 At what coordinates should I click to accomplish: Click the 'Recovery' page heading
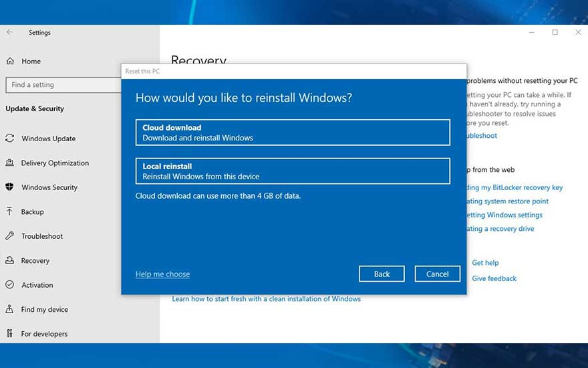point(198,60)
